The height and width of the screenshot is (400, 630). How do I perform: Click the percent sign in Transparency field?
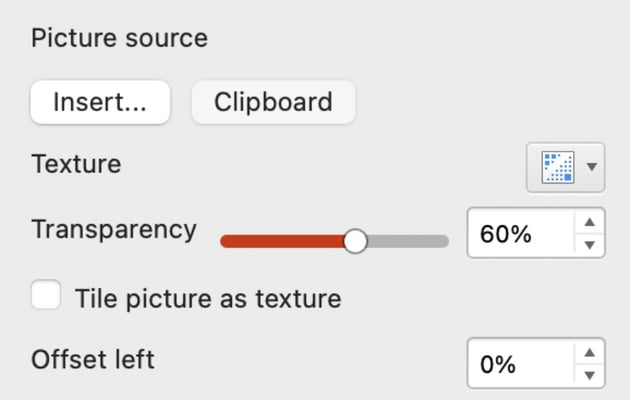522,235
